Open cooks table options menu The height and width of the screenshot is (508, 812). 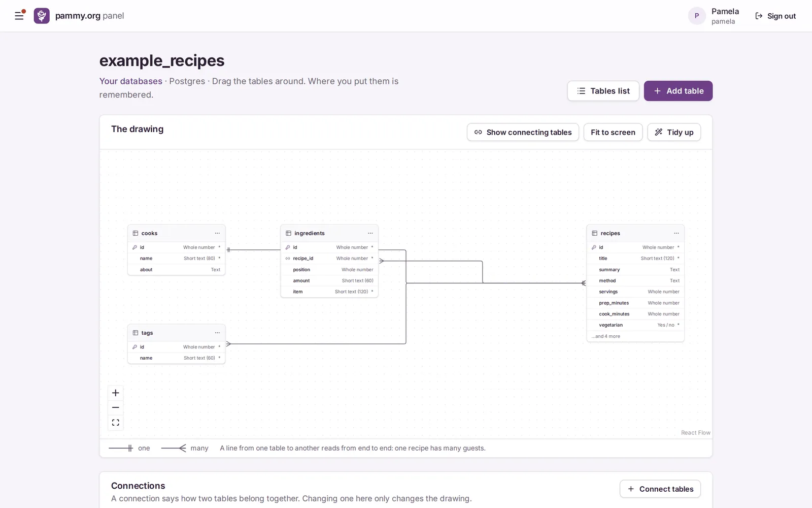(x=217, y=233)
